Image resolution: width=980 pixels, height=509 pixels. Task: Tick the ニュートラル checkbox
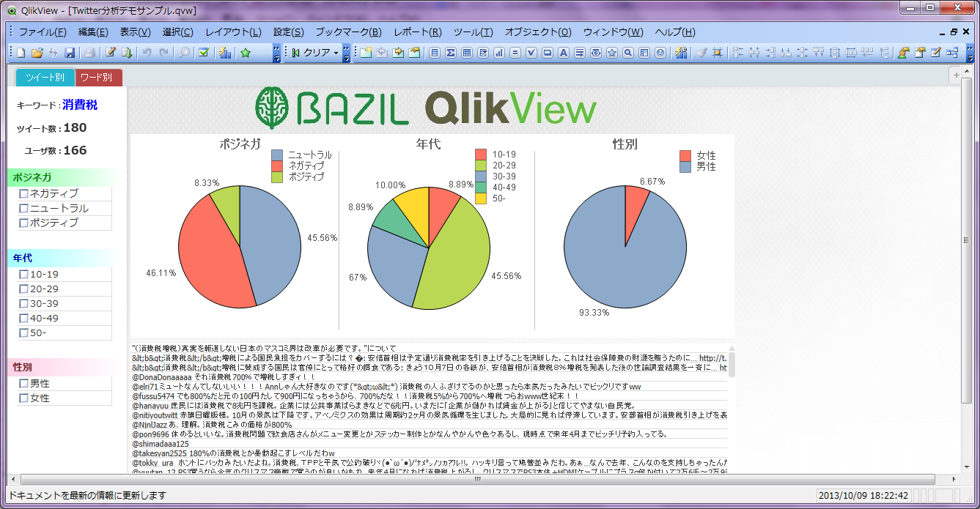[x=23, y=209]
